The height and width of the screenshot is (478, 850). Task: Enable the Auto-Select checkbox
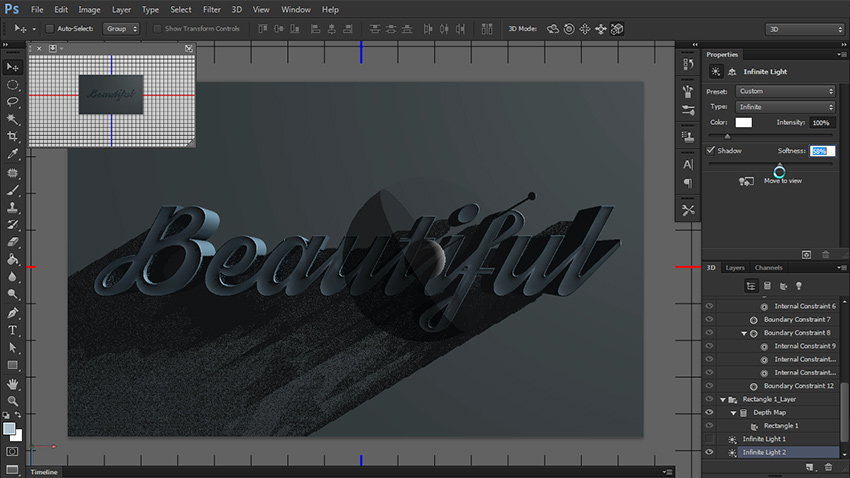[50, 29]
